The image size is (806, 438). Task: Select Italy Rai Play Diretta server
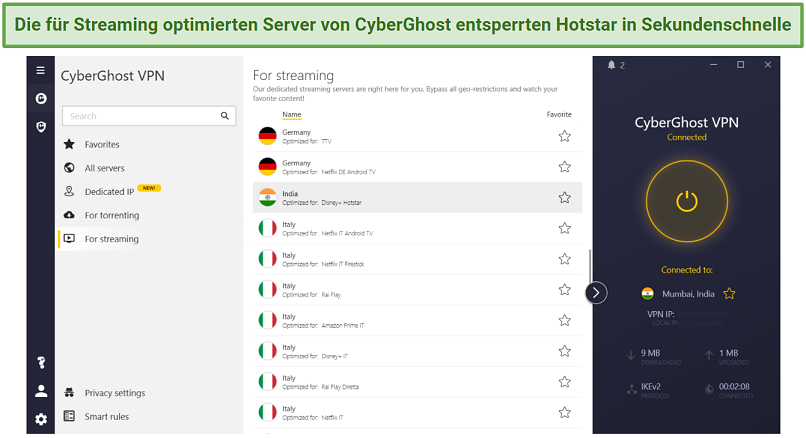417,382
